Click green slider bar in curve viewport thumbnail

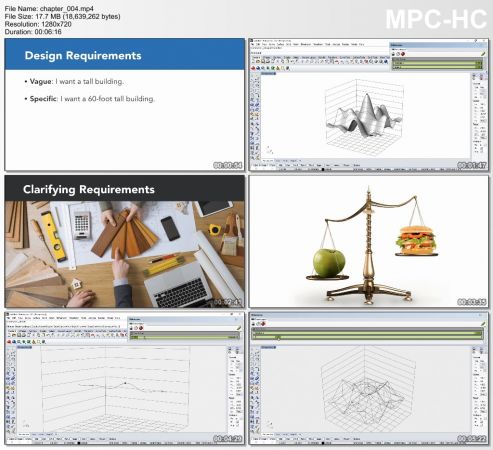(184, 337)
